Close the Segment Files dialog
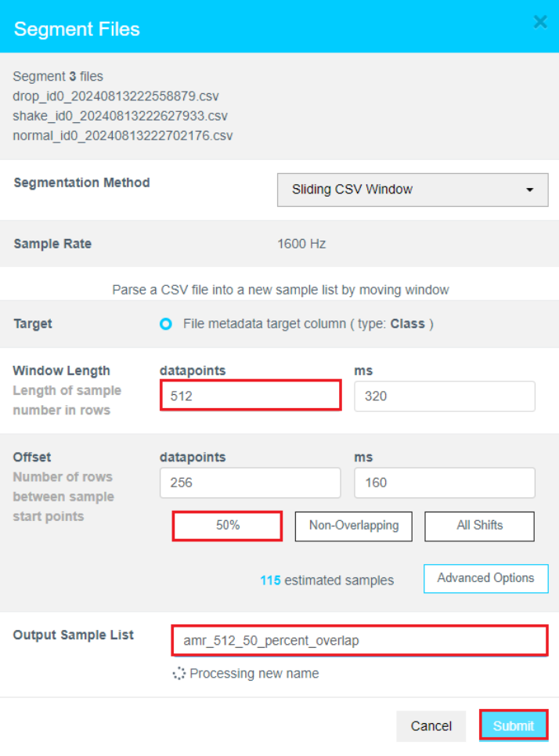The image size is (559, 756). [x=539, y=22]
